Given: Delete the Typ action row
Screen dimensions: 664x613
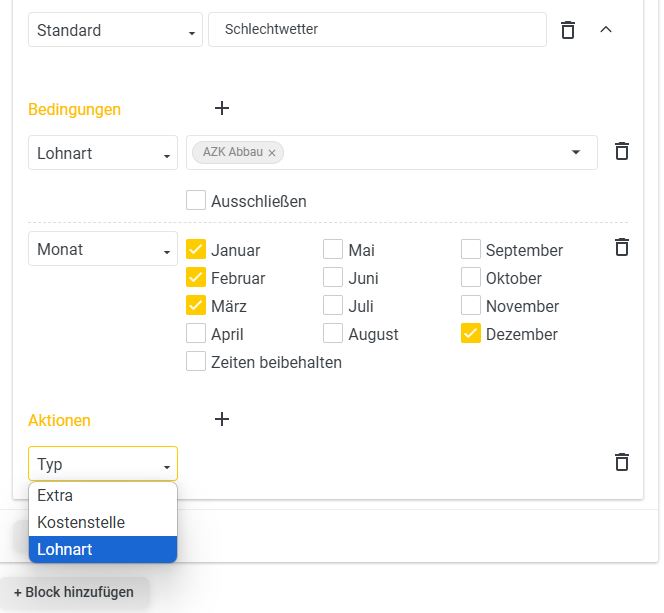Looking at the screenshot, I should coord(622,462).
